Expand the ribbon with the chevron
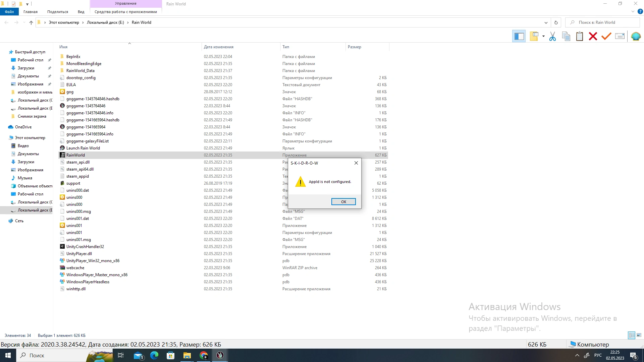This screenshot has width=644, height=362. pyautogui.click(x=633, y=11)
